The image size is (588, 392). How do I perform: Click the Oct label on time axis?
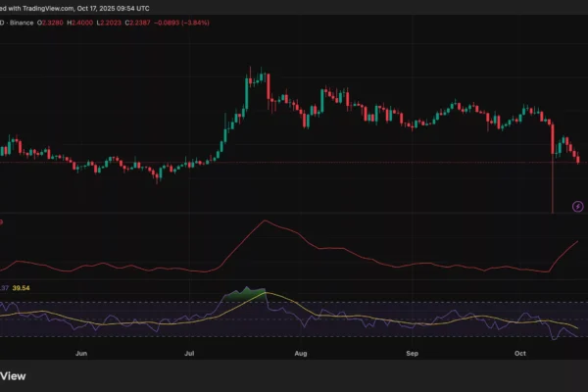pos(520,350)
